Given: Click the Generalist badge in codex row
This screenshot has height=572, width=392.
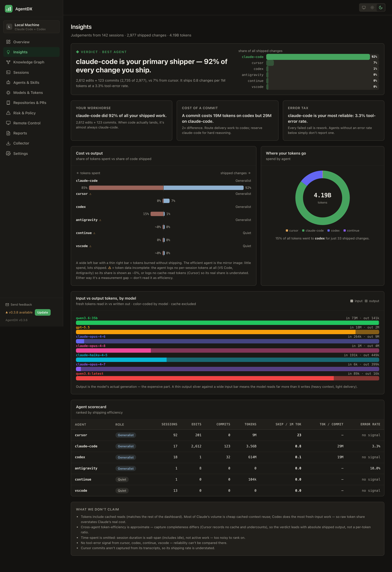Looking at the screenshot, I should pos(126,457).
